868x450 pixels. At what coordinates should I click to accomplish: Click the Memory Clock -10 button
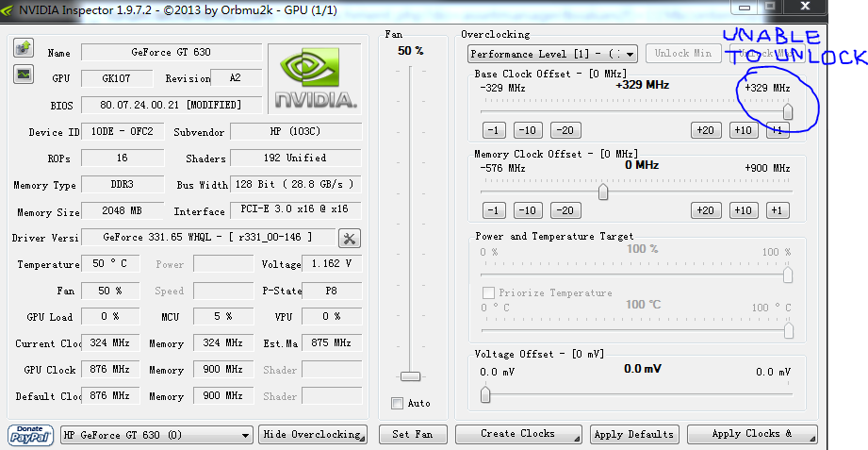(x=528, y=210)
